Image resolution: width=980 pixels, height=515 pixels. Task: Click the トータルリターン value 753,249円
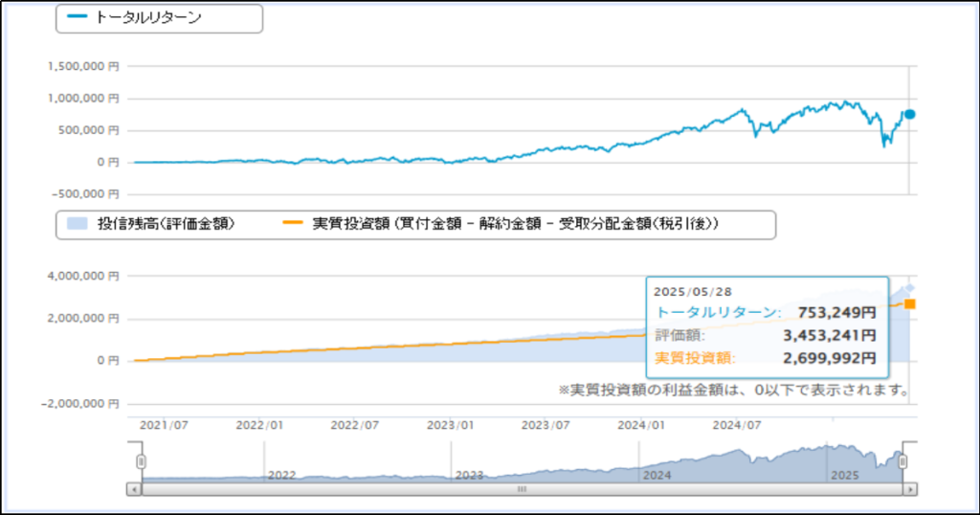[836, 312]
